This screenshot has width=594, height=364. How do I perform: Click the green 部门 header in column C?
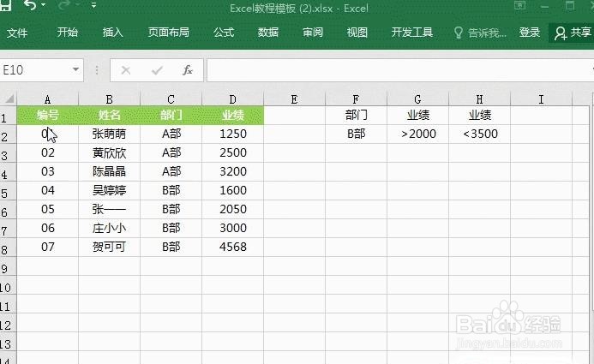(x=171, y=116)
